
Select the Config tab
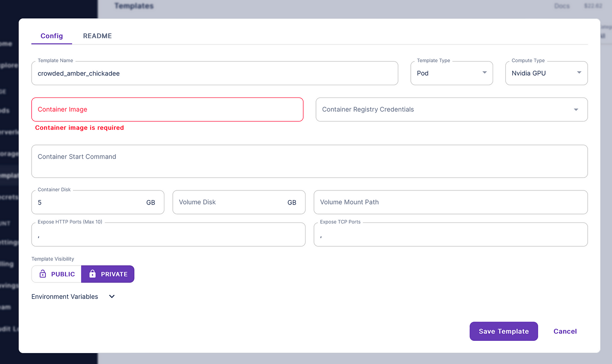(52, 36)
